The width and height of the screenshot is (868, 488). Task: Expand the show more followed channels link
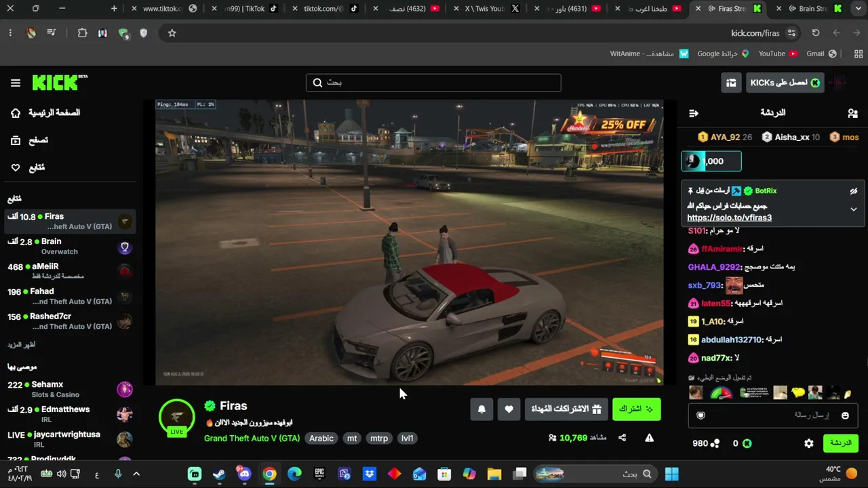22,344
